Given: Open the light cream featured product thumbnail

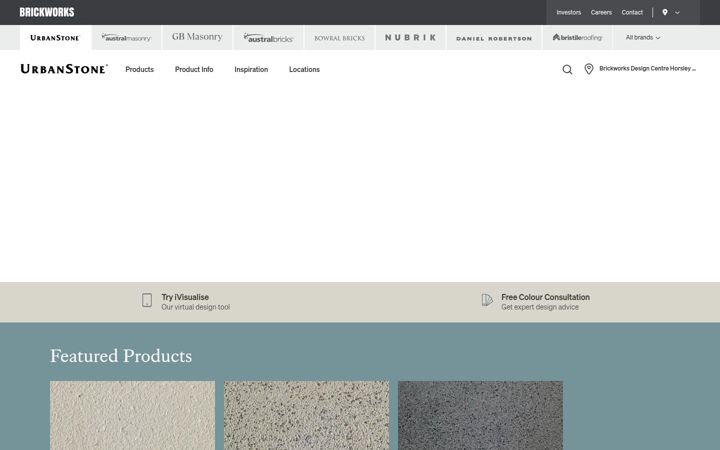Looking at the screenshot, I should pos(132,415).
